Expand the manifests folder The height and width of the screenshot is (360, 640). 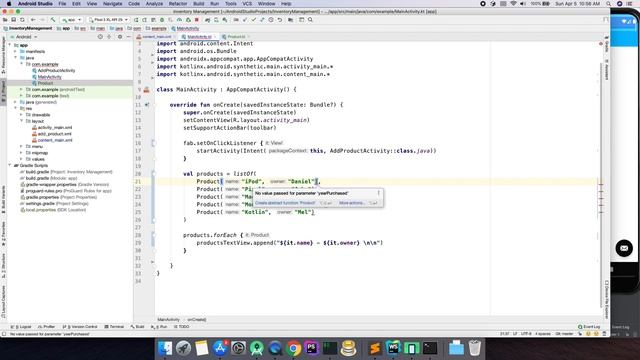(16, 51)
